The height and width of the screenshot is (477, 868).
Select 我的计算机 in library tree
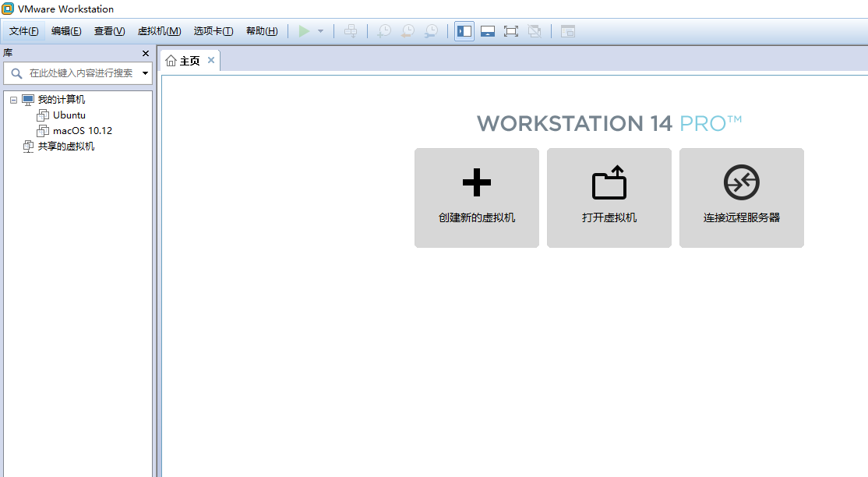pos(61,99)
